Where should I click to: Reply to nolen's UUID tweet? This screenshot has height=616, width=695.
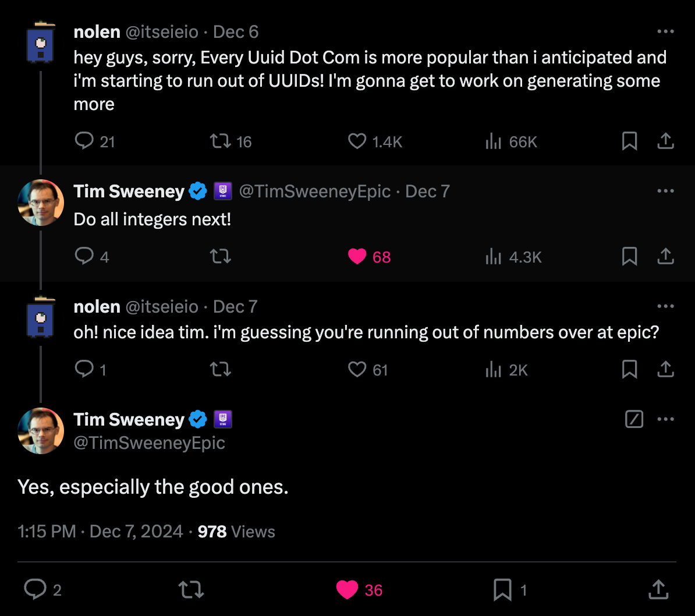[x=85, y=141]
